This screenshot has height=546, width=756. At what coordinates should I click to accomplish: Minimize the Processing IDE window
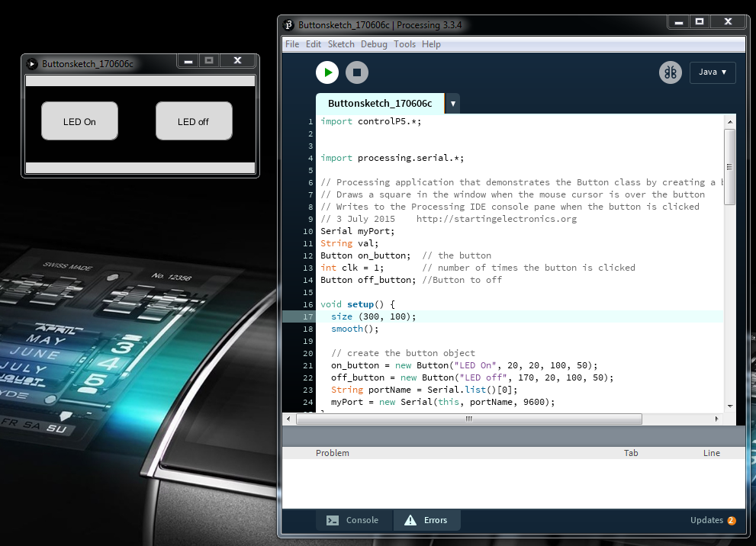pyautogui.click(x=679, y=22)
